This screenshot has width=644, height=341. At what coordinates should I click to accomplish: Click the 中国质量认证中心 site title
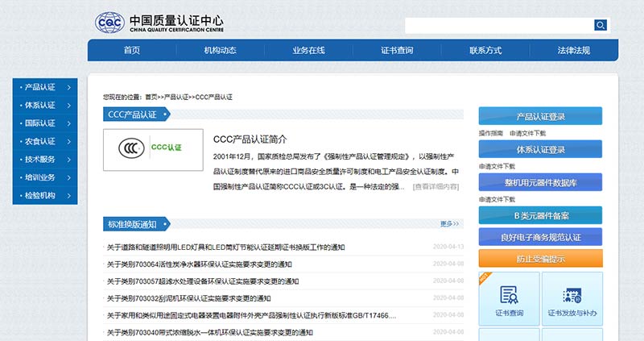pyautogui.click(x=176, y=21)
